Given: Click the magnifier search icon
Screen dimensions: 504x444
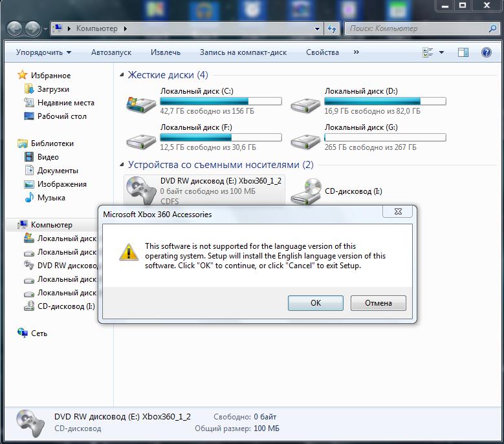Looking at the screenshot, I should tap(493, 28).
